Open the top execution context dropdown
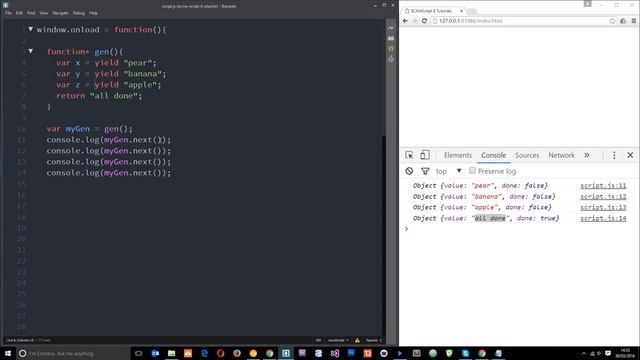Image resolution: width=640 pixels, height=360 pixels. pyautogui.click(x=448, y=171)
